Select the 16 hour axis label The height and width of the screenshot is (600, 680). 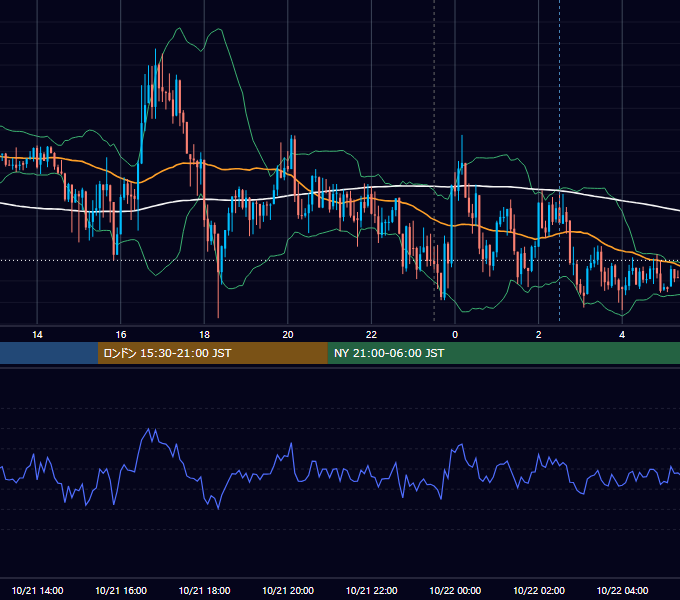click(x=121, y=335)
